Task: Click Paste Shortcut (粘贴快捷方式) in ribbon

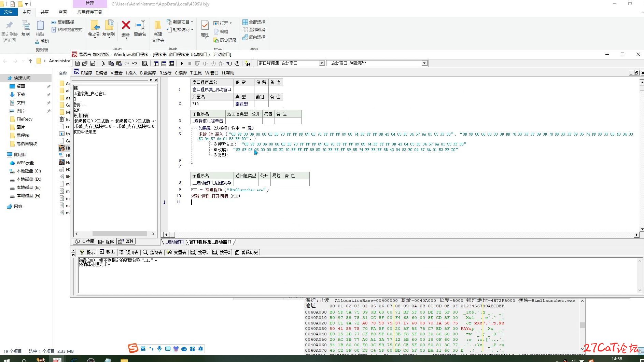Action: [67, 29]
